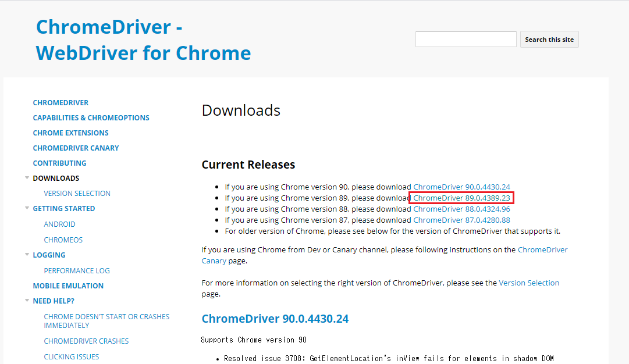Viewport: 629px width, 364px height.
Task: Click the Supports Chrome version 90 text
Action: [254, 340]
